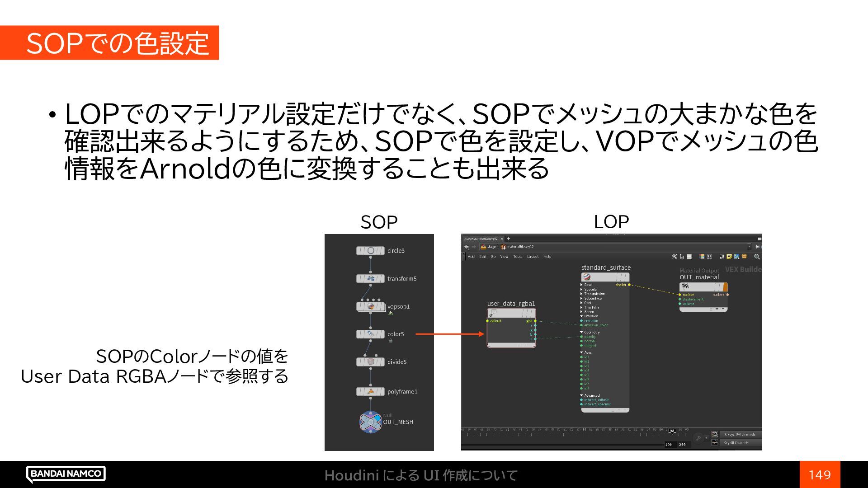Click the network editor search magnifier icon
868x488 pixels.
point(757,257)
